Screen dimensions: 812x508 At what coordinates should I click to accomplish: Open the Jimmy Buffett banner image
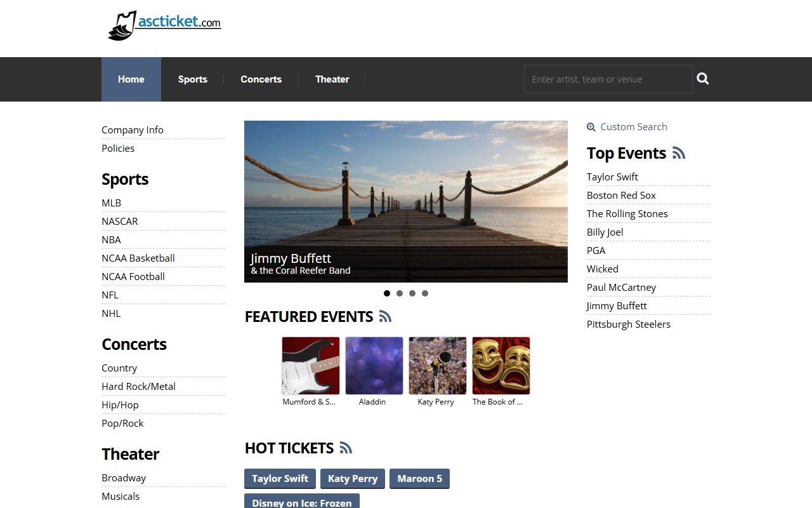[406, 201]
